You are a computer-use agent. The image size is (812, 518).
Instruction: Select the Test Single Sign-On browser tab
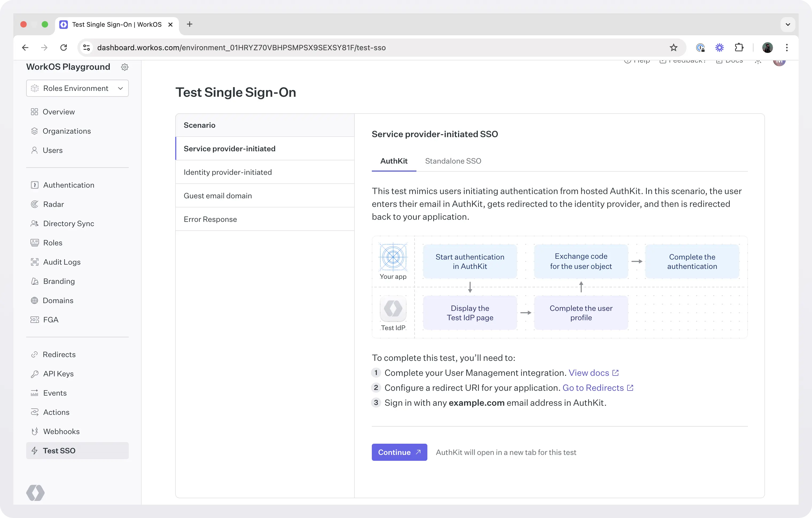coord(117,25)
